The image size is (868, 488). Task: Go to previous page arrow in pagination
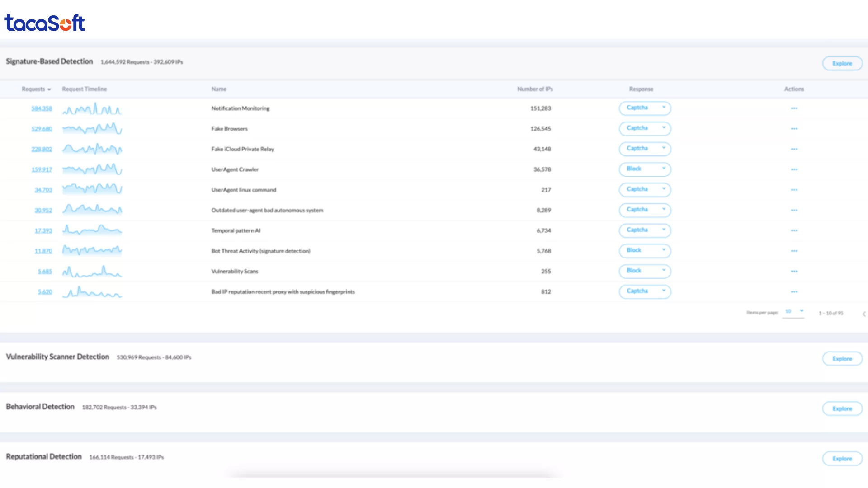point(864,314)
